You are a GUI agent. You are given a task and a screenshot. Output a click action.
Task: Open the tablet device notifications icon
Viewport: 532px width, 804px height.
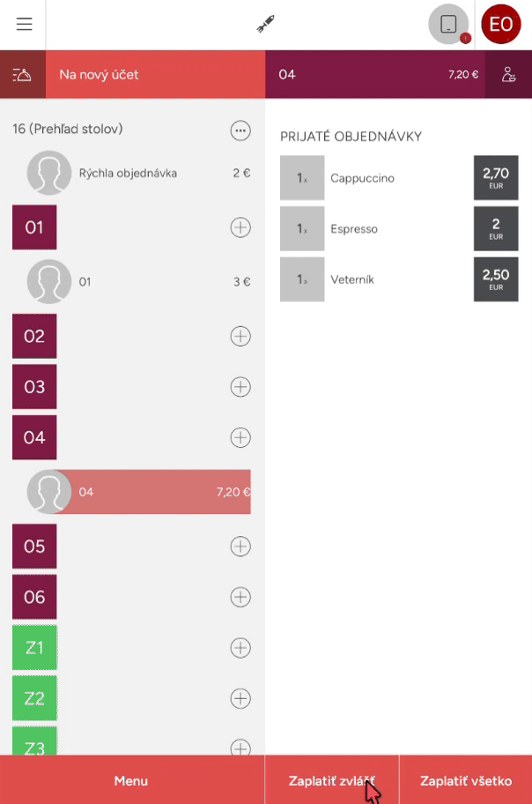(x=448, y=25)
